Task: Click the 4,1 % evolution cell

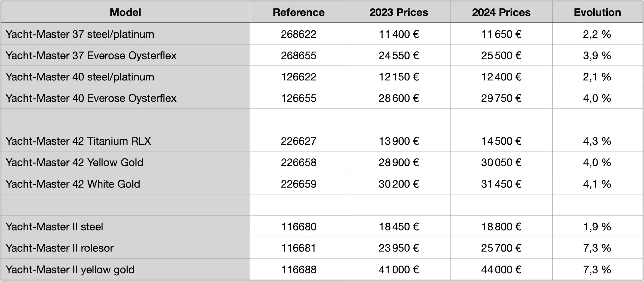Action: 597,184
